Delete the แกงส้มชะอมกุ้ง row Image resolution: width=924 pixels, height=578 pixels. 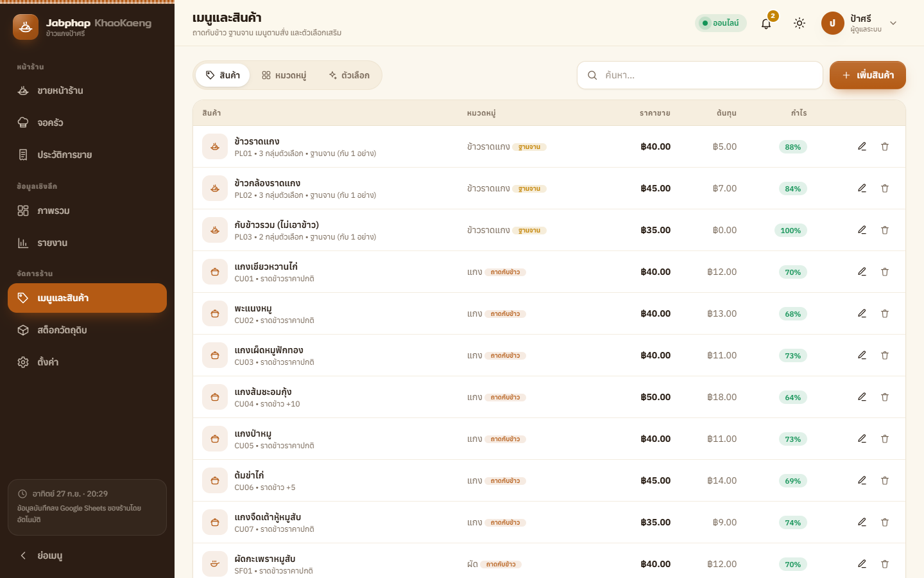[x=885, y=397]
